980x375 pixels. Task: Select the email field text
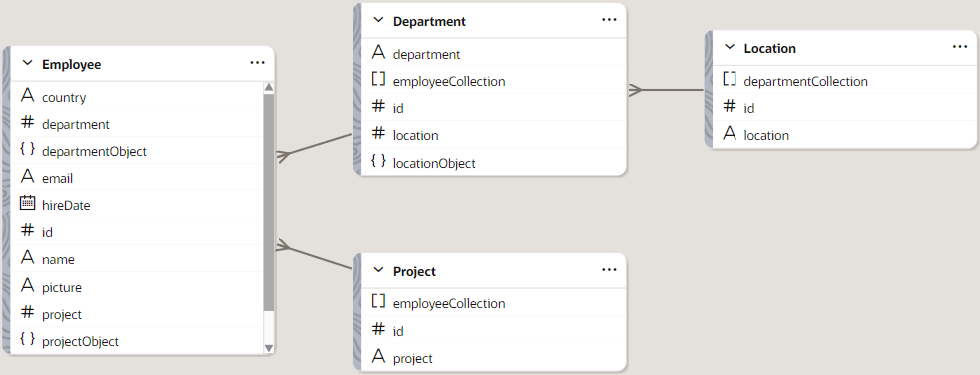pyautogui.click(x=58, y=179)
